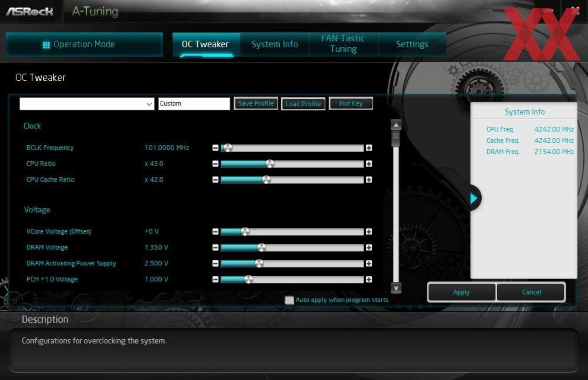Lower VCore Voltage Offset using minus icon
Viewport: 588px width, 380px height.
pos(215,232)
